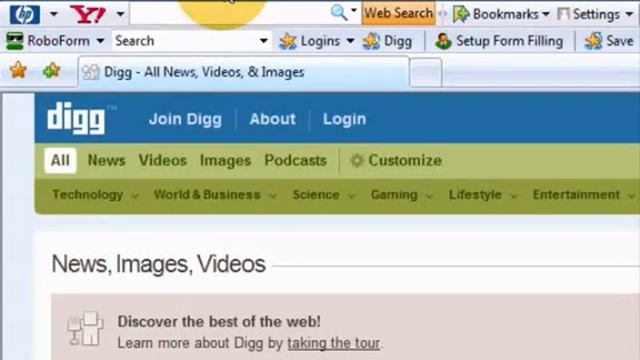
Task: Click the HP logo toolbar icon
Action: tap(25, 14)
